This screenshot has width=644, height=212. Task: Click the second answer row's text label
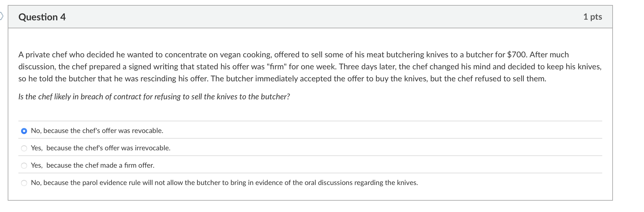pyautogui.click(x=101, y=148)
